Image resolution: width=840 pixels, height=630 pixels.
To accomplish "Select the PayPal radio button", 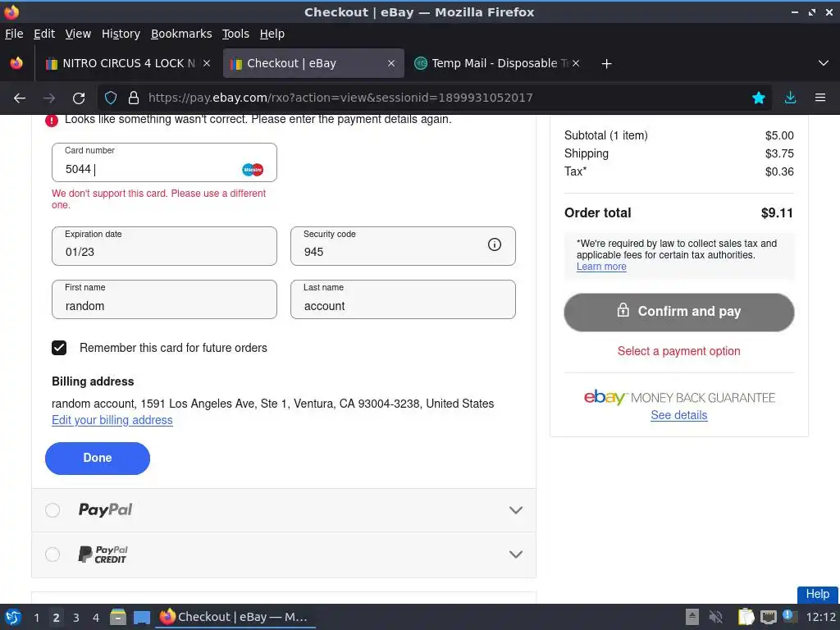I will 52,510.
